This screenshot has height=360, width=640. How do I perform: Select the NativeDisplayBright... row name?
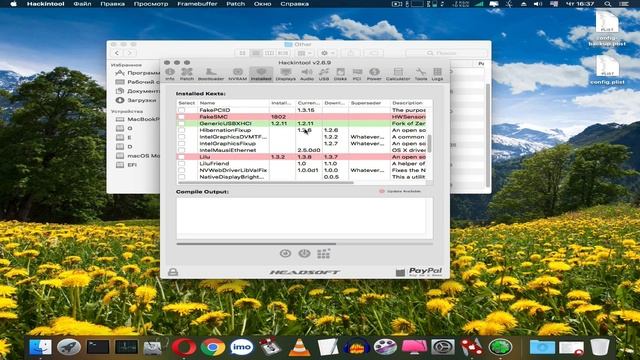(231, 177)
